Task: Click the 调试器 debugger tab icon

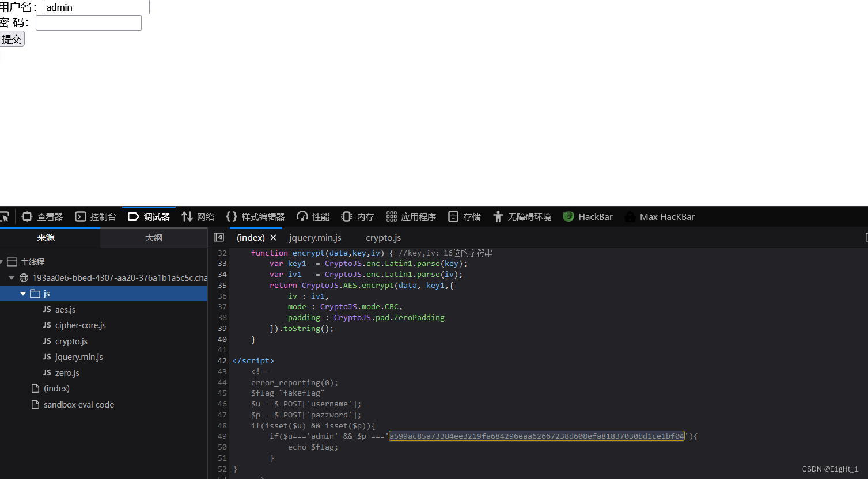Action: pos(133,216)
